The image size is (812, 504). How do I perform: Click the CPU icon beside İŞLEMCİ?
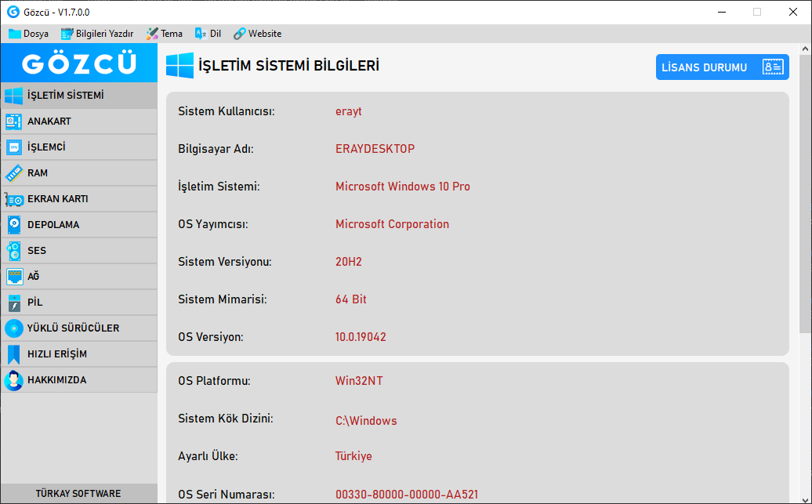click(x=14, y=147)
